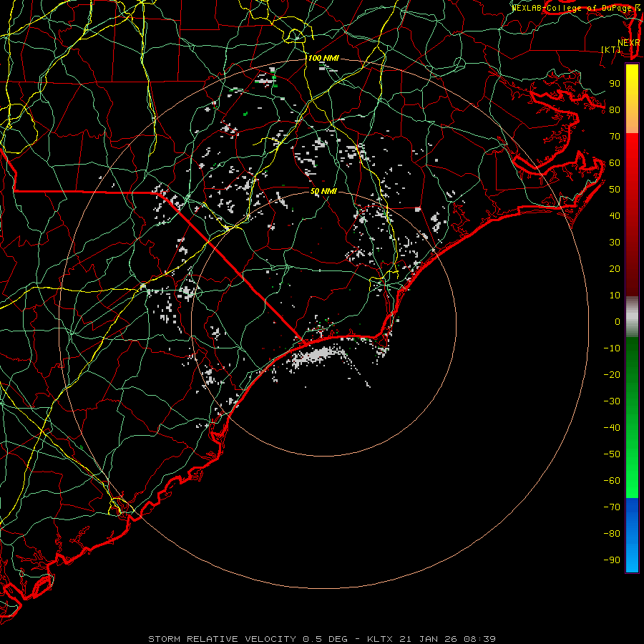Pick the red segment of velocity color bar

point(632,215)
